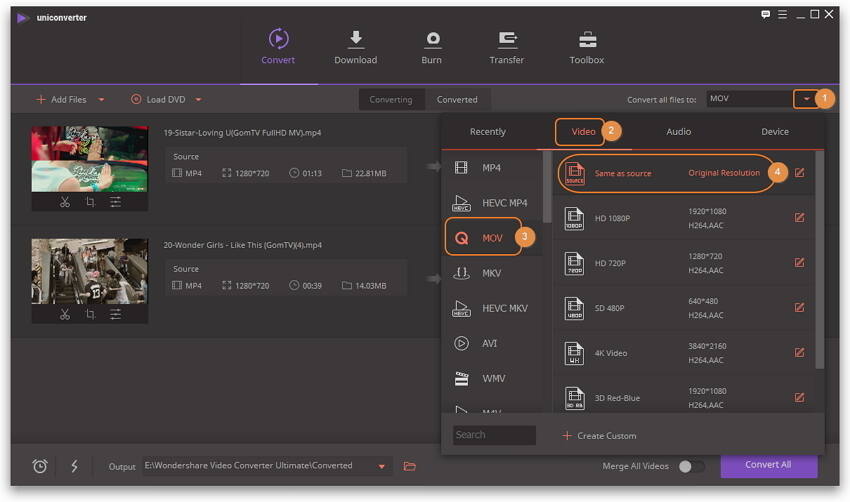Screen dimensions: 850x502
Task: Expand the Output path dropdown
Action: pos(382,466)
